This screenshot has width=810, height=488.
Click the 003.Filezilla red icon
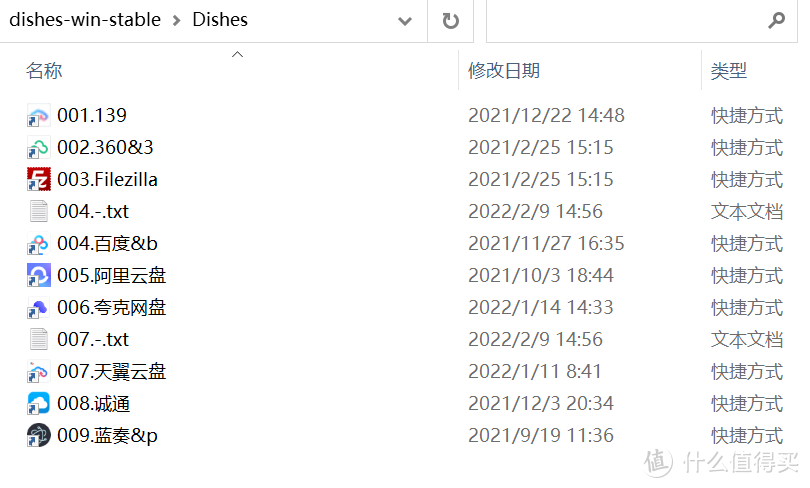pyautogui.click(x=38, y=180)
